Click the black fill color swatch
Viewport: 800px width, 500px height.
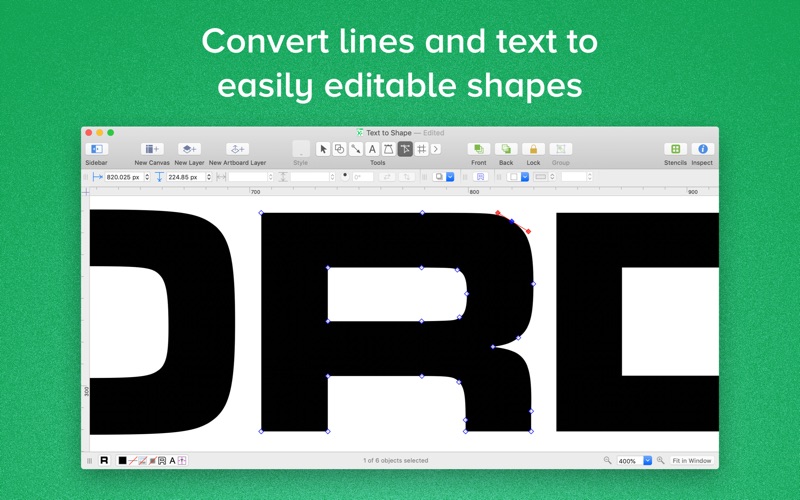(x=122, y=461)
